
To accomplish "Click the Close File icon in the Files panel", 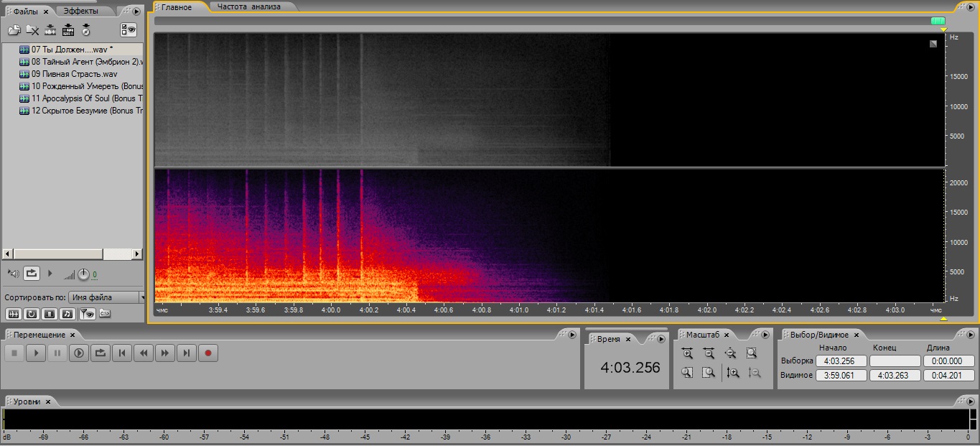I will point(32,30).
